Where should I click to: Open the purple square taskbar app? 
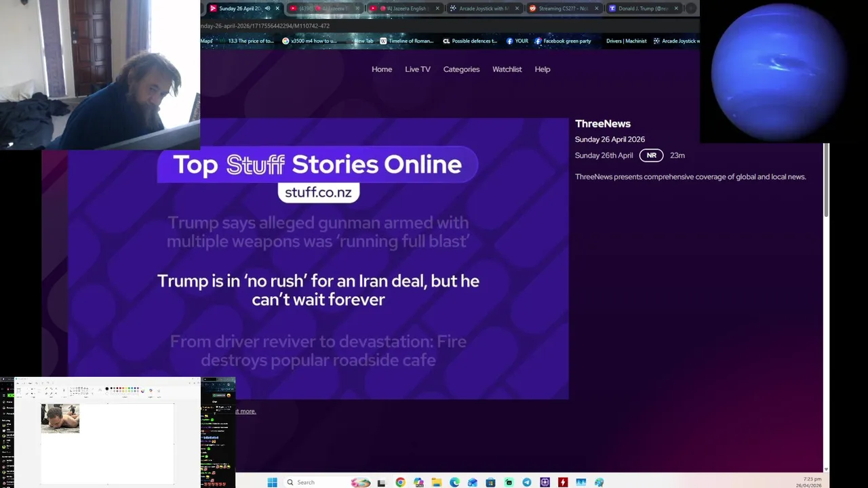tap(545, 483)
